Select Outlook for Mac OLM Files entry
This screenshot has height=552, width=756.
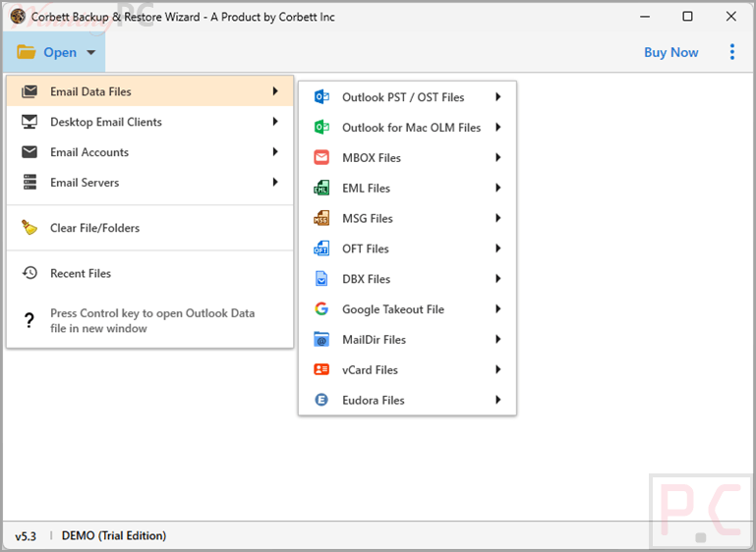407,127
